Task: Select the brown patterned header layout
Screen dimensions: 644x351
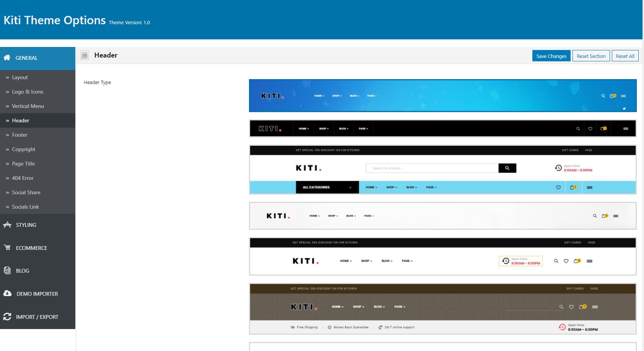Action: pos(443,309)
